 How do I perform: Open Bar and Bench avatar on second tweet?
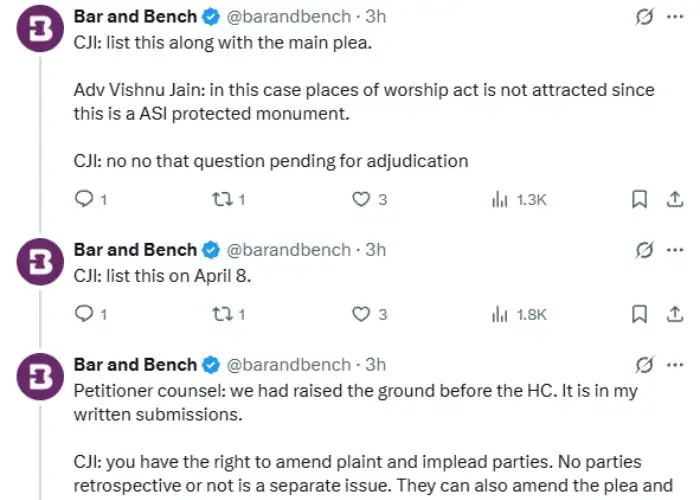[x=40, y=262]
